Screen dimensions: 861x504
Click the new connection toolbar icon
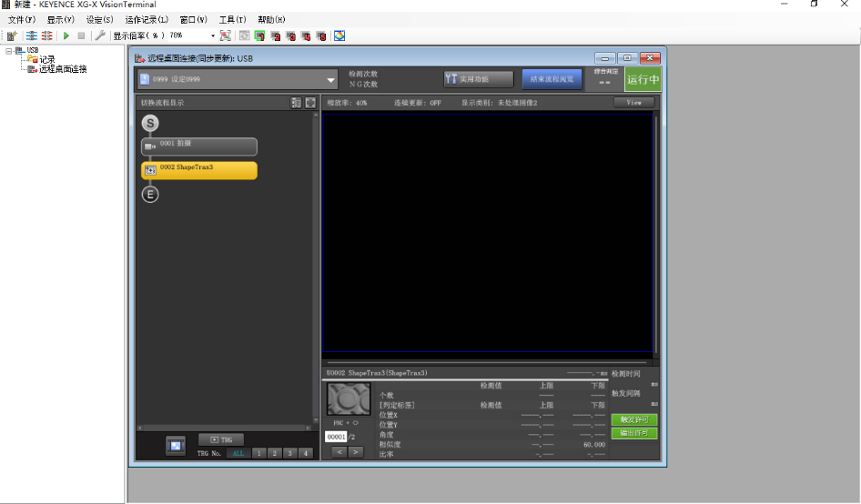(x=12, y=35)
